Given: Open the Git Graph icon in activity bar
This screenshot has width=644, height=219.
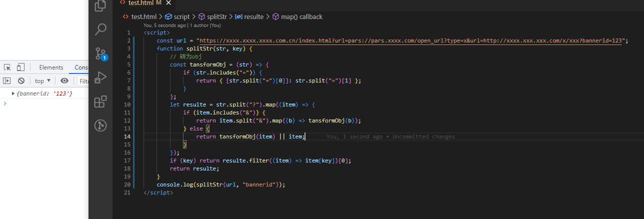Looking at the screenshot, I should coord(100,125).
